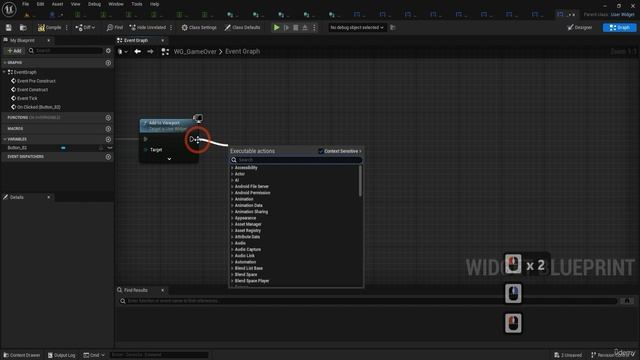
Task: Collapse the Graphs section
Action: pos(4,62)
